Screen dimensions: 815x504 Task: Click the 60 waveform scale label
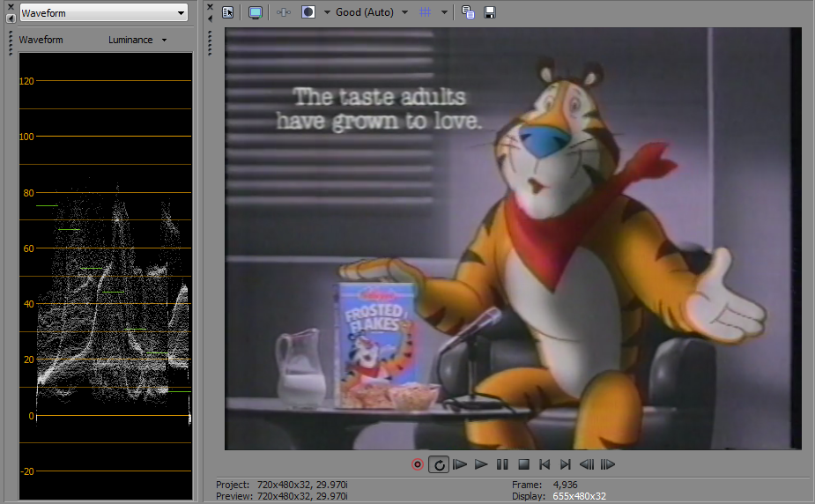click(x=28, y=248)
